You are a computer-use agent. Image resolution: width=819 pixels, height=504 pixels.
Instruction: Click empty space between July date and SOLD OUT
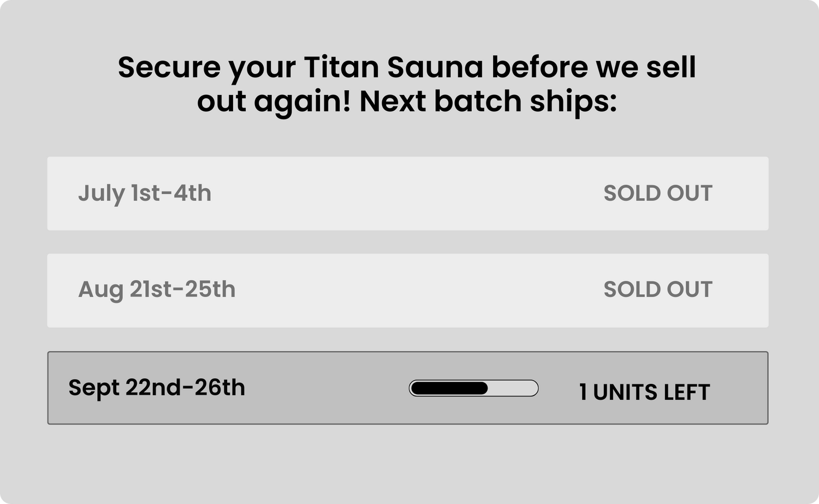407,193
